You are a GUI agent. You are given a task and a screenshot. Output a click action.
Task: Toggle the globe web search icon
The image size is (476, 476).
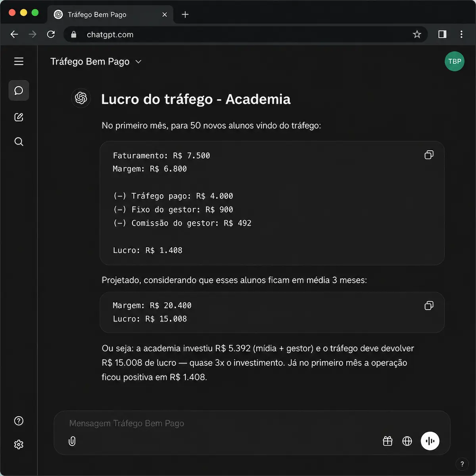[407, 441]
